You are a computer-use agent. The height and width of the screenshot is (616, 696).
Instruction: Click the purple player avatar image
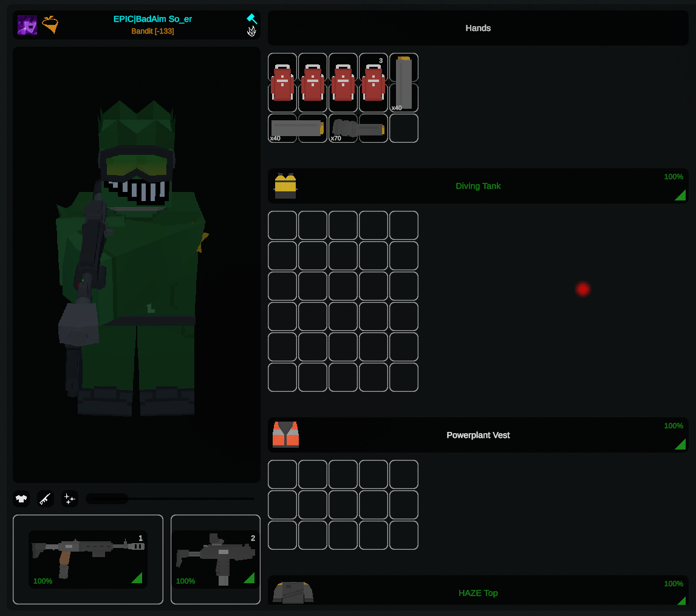(x=27, y=25)
